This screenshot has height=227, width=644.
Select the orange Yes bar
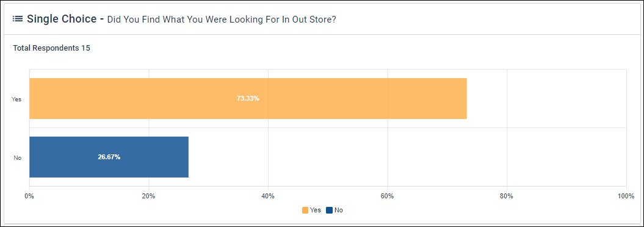248,98
